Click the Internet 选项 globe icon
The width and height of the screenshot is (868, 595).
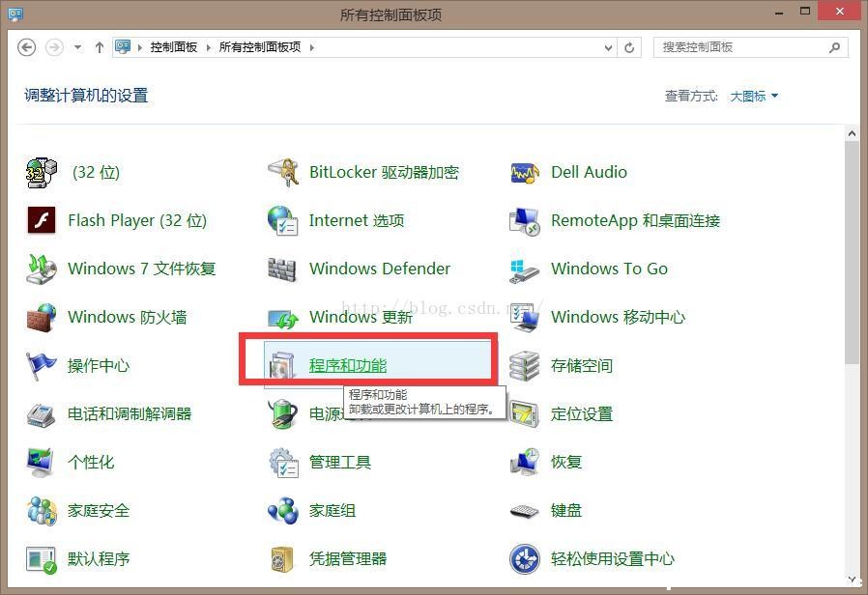(283, 220)
